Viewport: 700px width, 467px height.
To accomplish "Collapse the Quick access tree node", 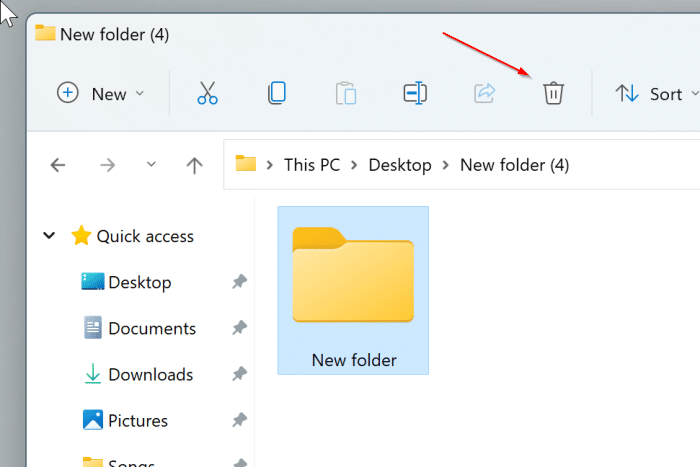I will [49, 235].
